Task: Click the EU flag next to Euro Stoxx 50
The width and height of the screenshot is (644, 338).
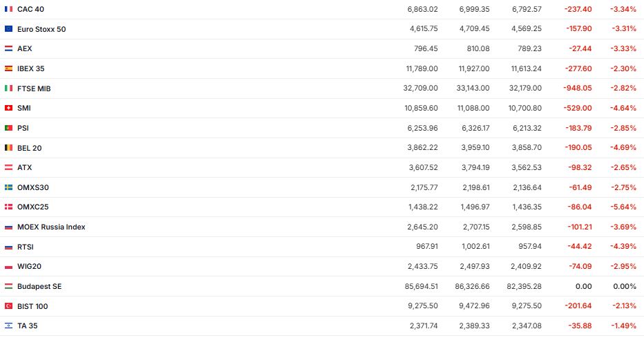Action: tap(8, 29)
